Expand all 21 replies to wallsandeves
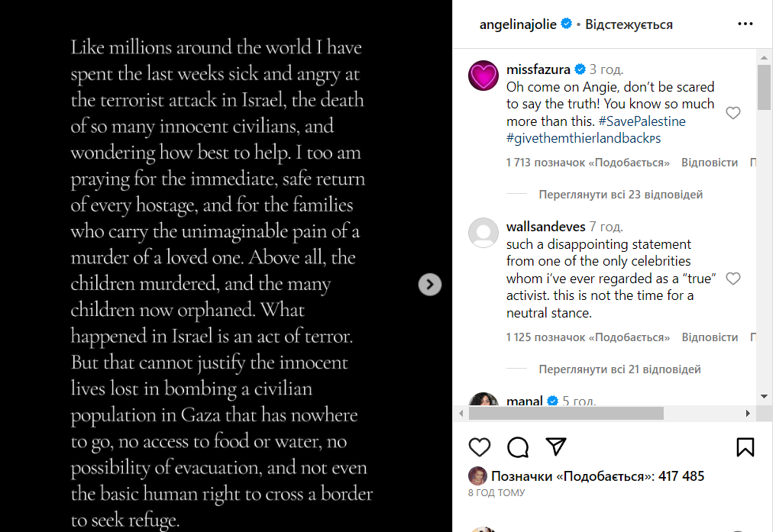 click(x=619, y=369)
